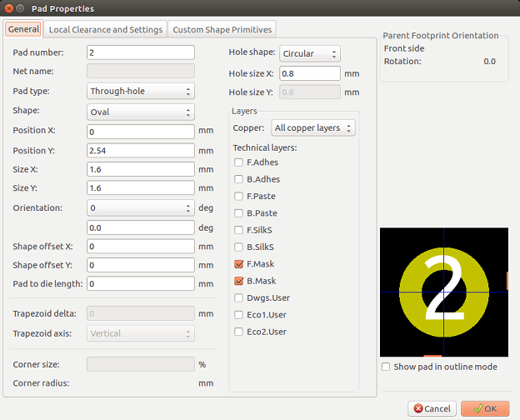Image resolution: width=520 pixels, height=420 pixels.
Task: Expand the Shape dropdown showing Oval
Action: click(140, 111)
